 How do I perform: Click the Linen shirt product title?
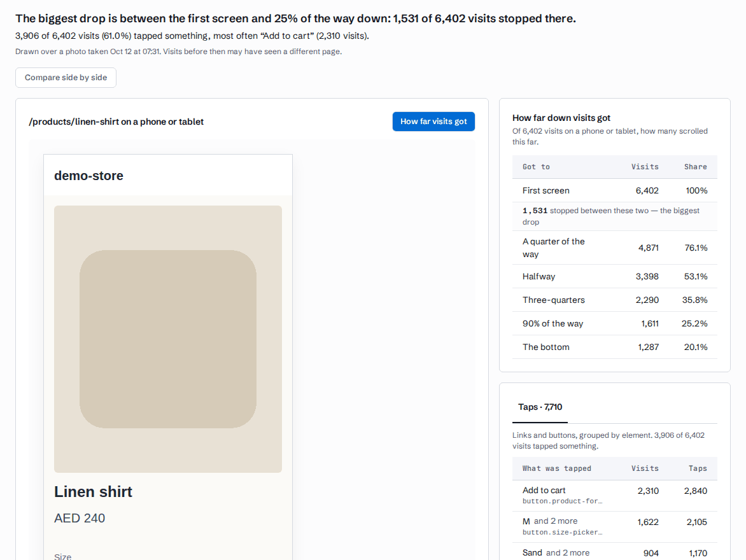click(x=93, y=491)
